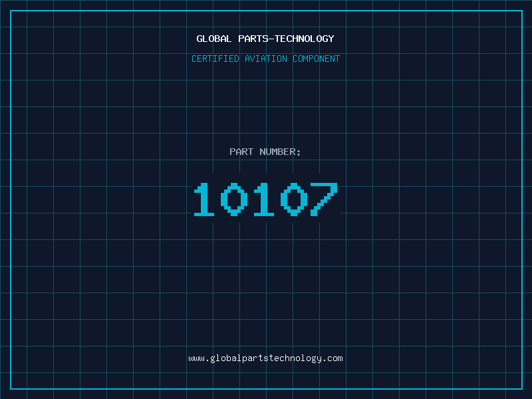The image size is (532, 399).
Task: Click the GLOBAL PARTS-TECHNOLOGY title
Action: [x=265, y=39]
